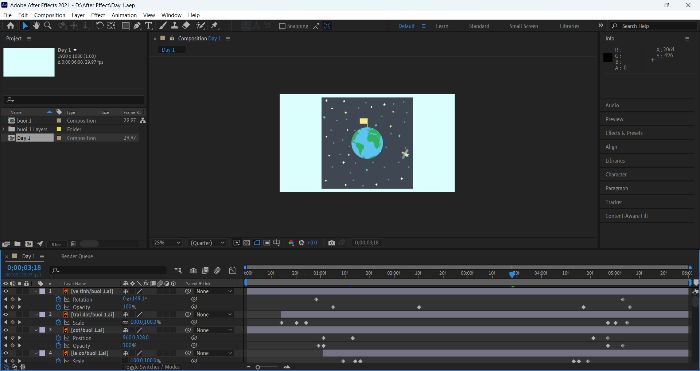The image size is (700, 371).
Task: Click the current time indicator playhead
Action: (512, 274)
